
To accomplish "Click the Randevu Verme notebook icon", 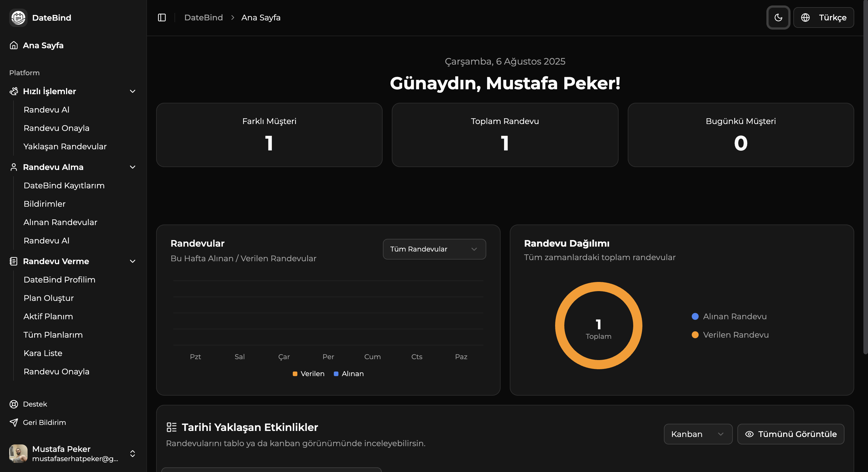I will [x=14, y=261].
